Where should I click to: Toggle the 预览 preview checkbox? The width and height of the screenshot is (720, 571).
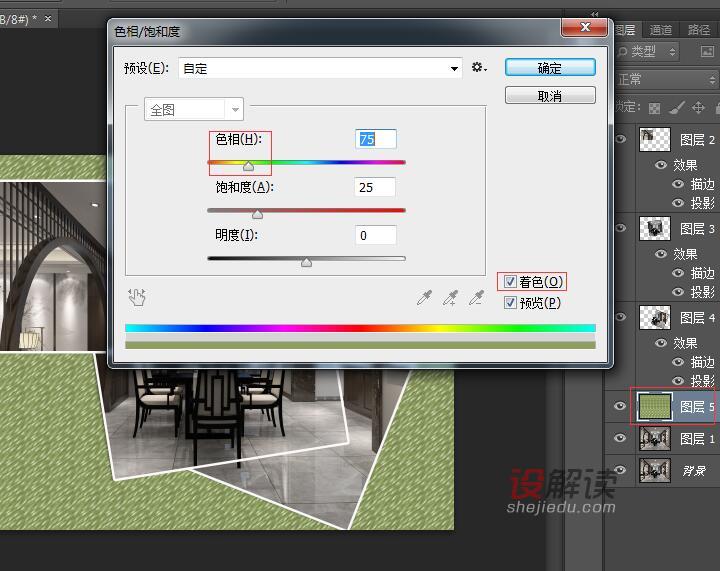(510, 302)
